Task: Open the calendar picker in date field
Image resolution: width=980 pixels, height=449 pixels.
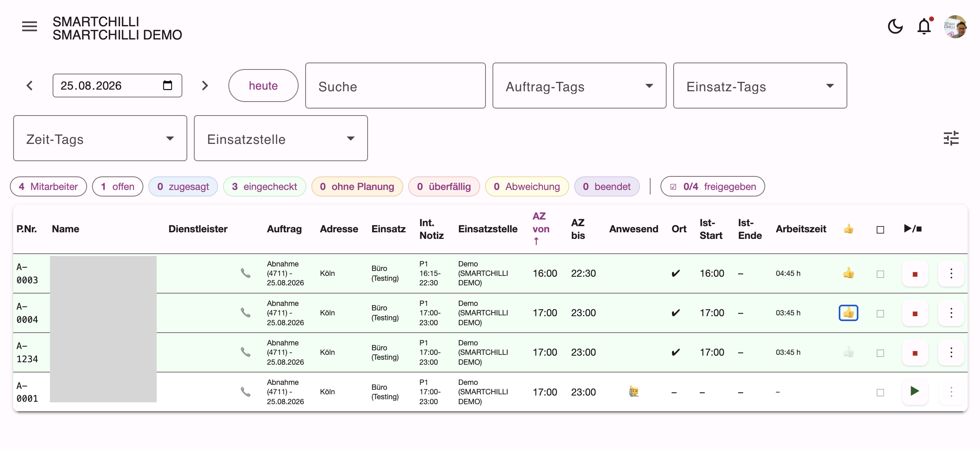Action: click(x=168, y=86)
